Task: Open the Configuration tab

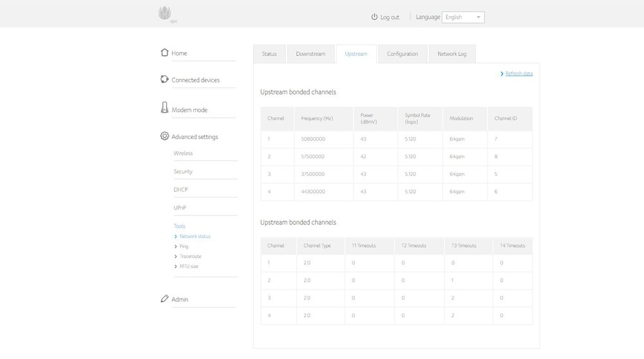Action: click(x=402, y=54)
